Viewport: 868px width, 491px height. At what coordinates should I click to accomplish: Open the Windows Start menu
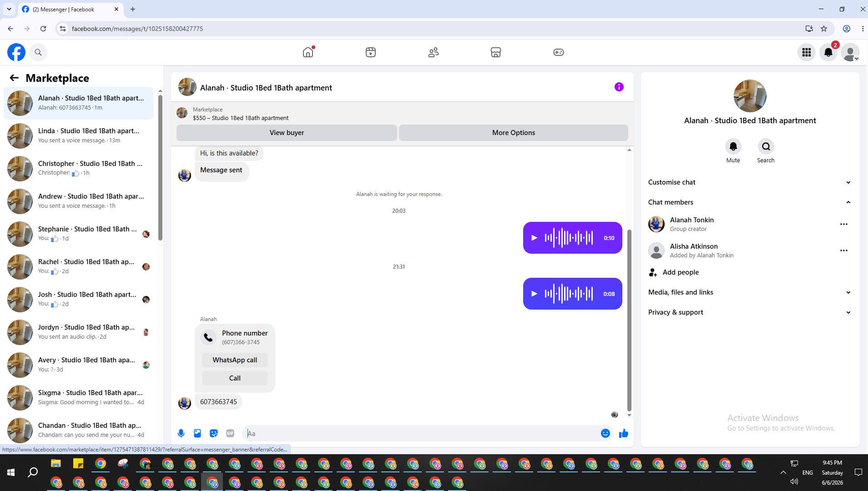(11, 473)
